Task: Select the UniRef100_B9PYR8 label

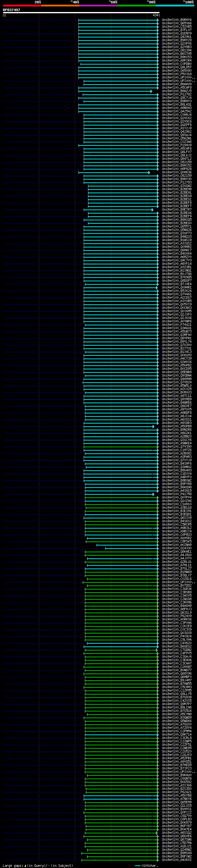Action: click(x=177, y=483)
